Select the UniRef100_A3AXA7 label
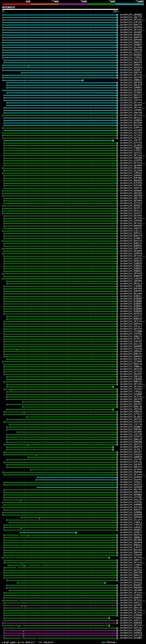Screen dimensions: 146x644 [x=131, y=341]
